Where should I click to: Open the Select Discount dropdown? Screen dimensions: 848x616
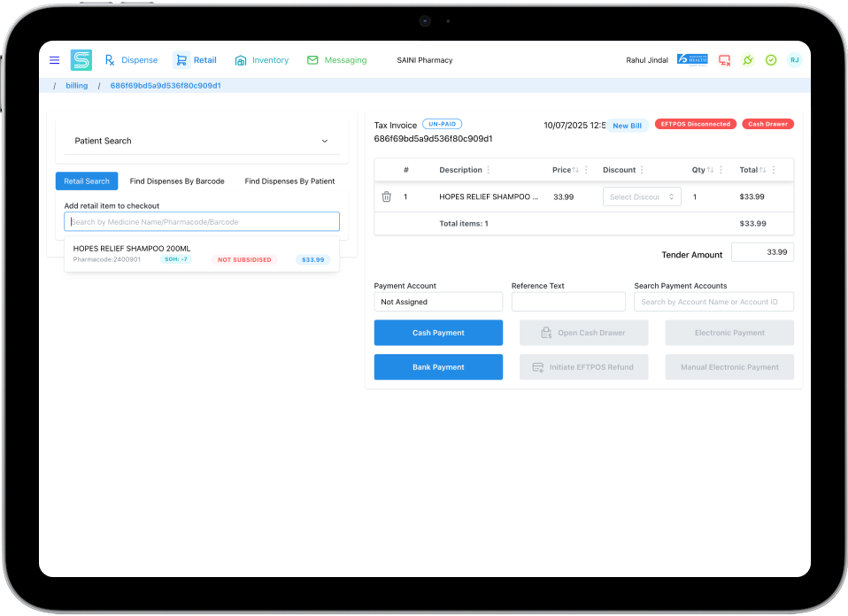pos(642,196)
